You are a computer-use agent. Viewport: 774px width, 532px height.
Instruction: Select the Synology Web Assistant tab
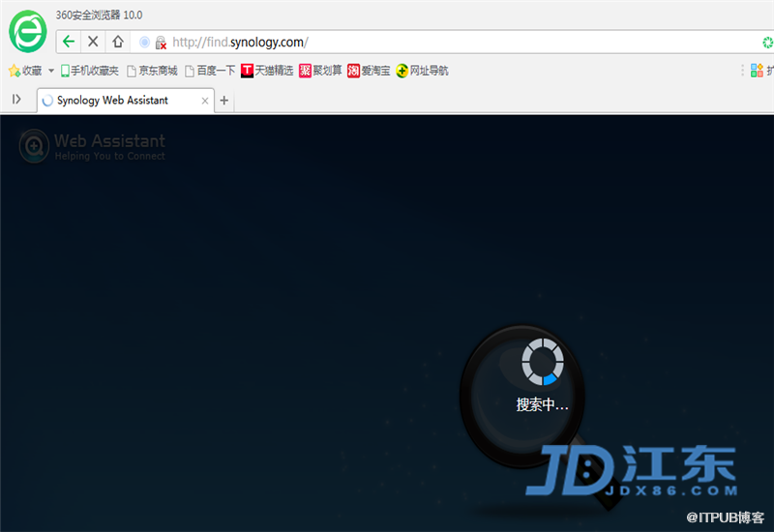(x=126, y=101)
